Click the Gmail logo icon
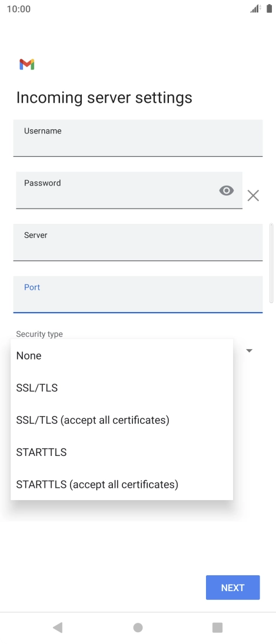This screenshot has width=276, height=644. [x=26, y=65]
